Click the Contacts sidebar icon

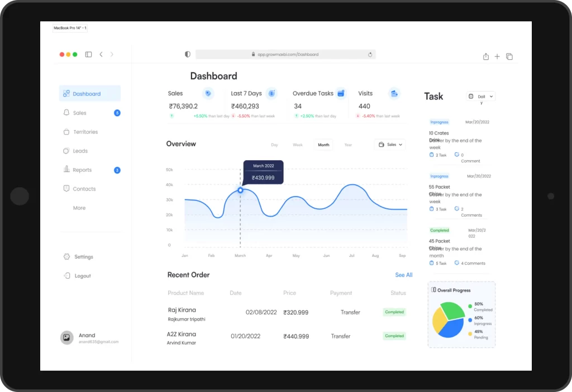[66, 189]
